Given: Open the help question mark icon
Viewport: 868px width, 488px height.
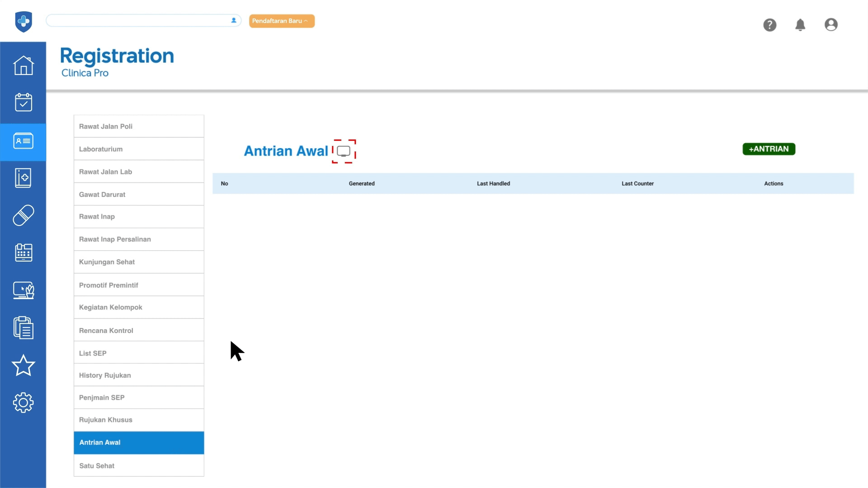Looking at the screenshot, I should pos(769,25).
